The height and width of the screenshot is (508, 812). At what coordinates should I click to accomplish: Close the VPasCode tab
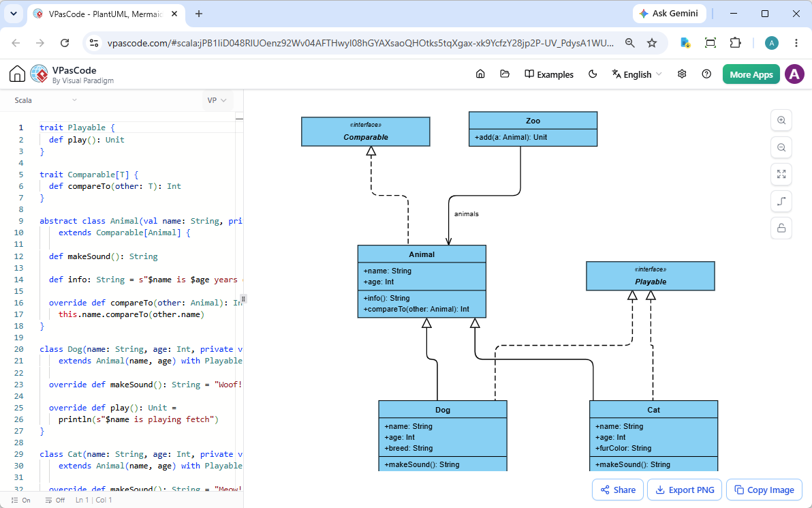pos(175,14)
